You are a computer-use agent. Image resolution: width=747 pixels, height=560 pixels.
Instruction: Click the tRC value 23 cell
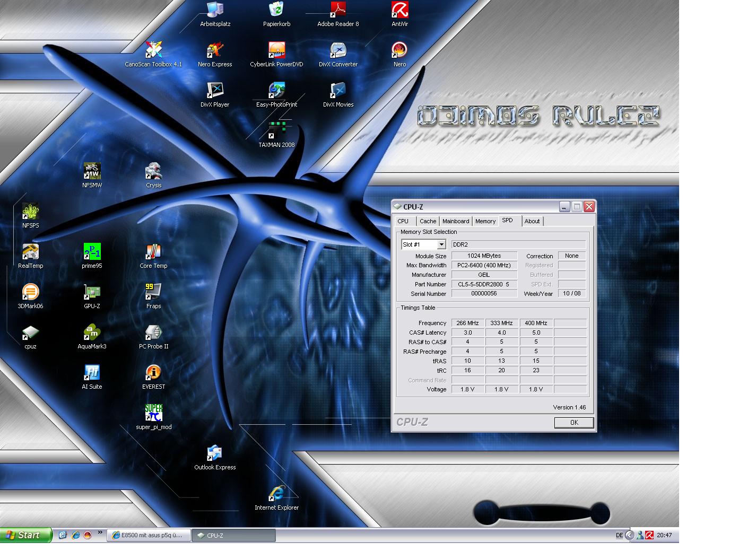pyautogui.click(x=536, y=370)
